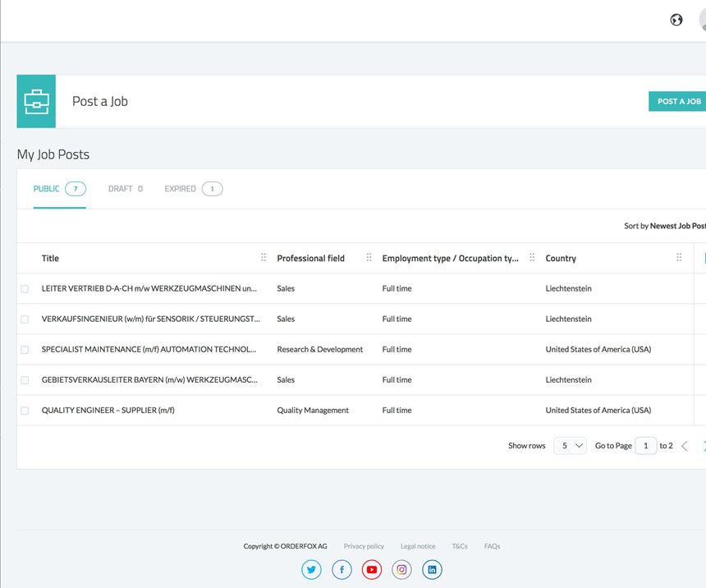Click the Employment type / Occupation column header
706x588 pixels.
[x=450, y=258]
